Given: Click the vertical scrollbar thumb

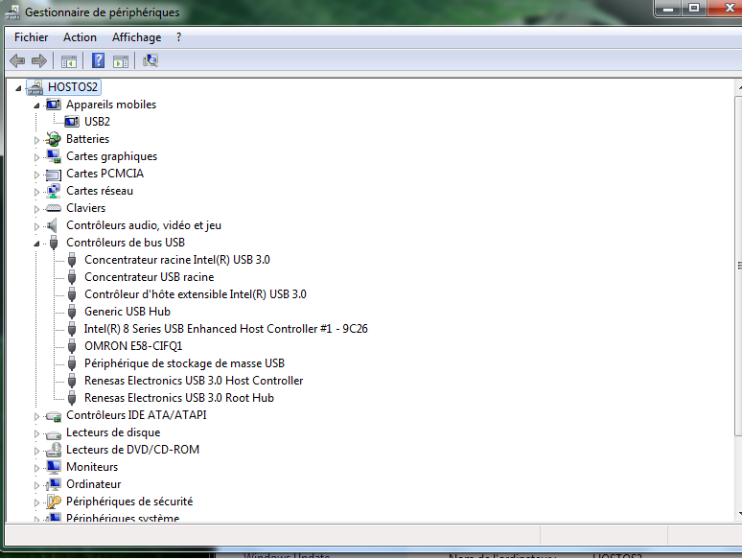Looking at the screenshot, I should tap(738, 266).
